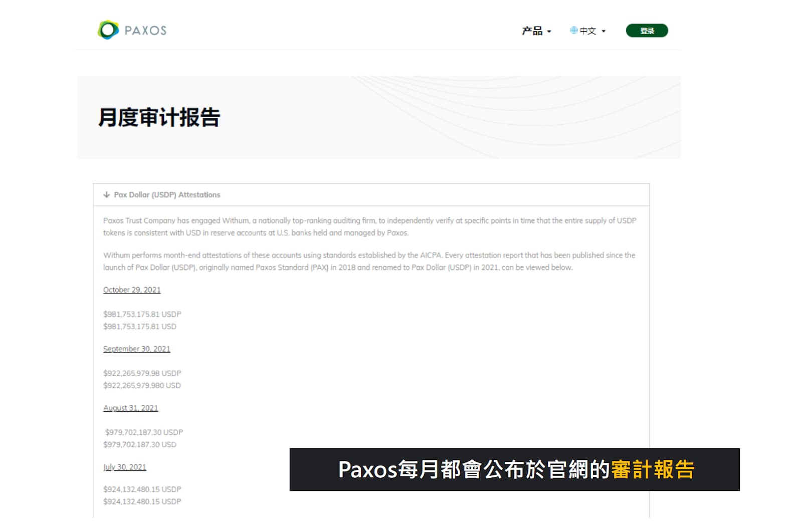Click the $922,265,979.98 USDP amount
Viewport: 802px width, 532px height.
[x=142, y=373]
